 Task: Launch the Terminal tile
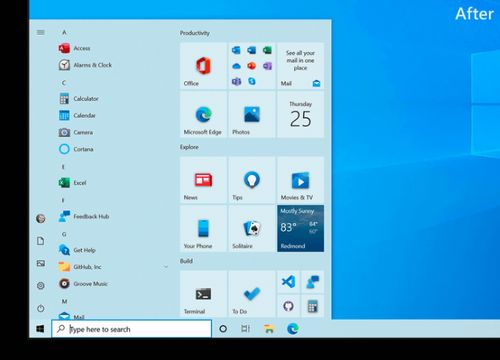point(203,294)
